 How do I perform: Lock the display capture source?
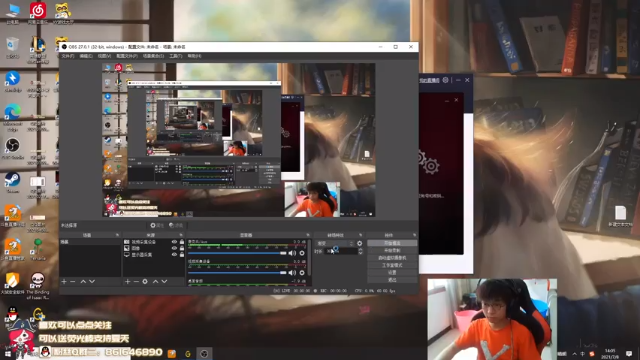pos(182,255)
